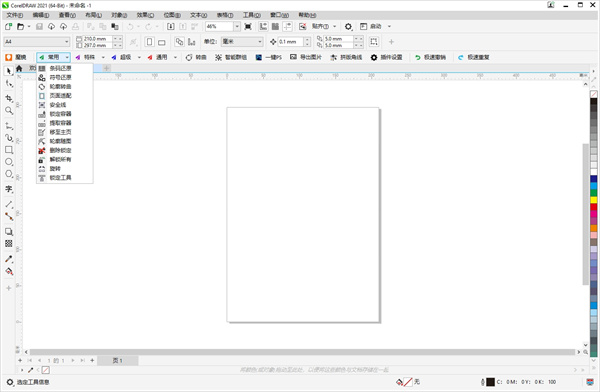The width and height of the screenshot is (600, 392).
Task: Open the units (单位) dropdown
Action: 260,42
